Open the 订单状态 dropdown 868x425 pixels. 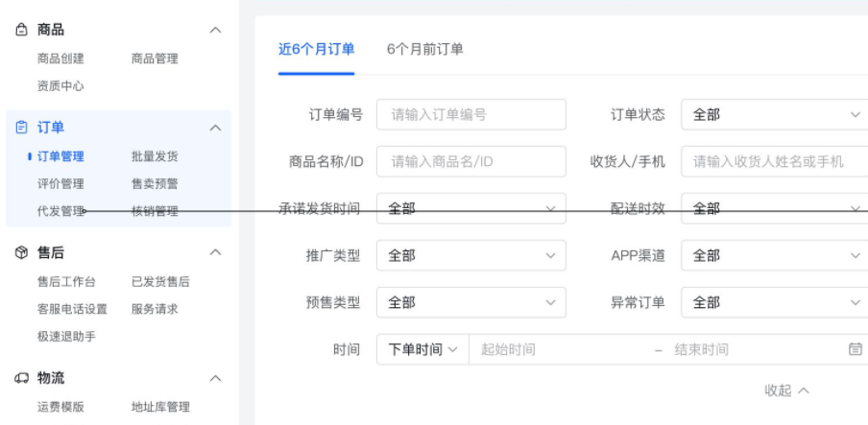pos(775,114)
